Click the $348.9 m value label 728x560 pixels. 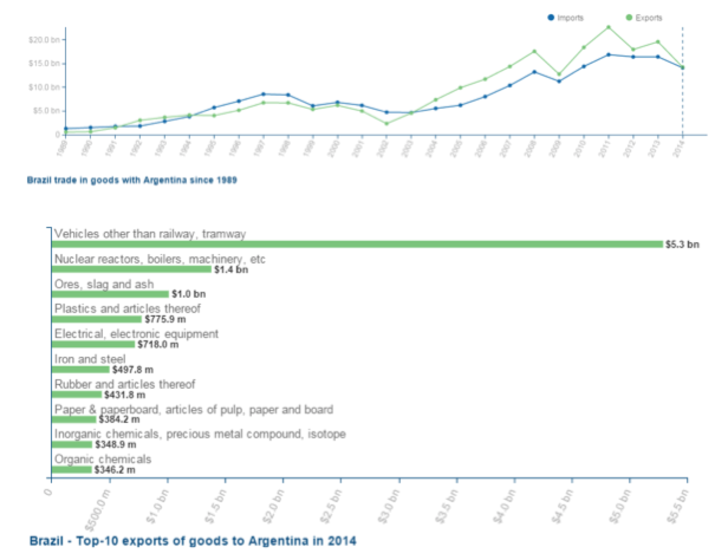(x=115, y=445)
